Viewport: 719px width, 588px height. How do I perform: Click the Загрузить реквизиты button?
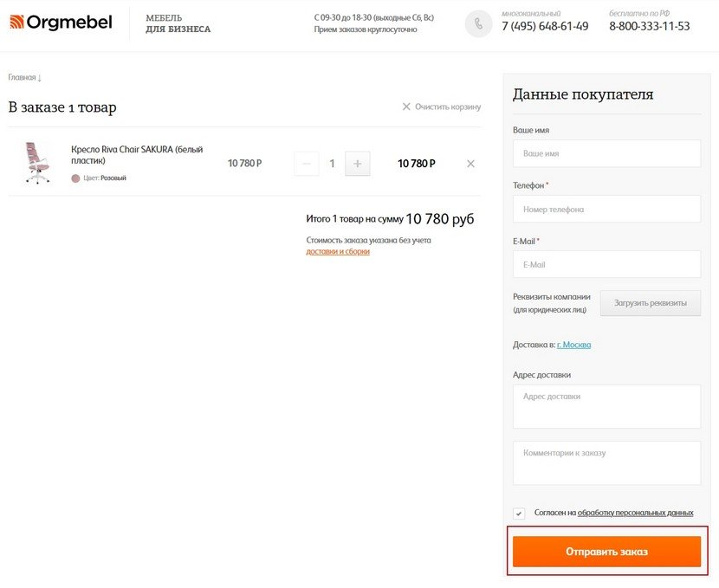pyautogui.click(x=651, y=303)
